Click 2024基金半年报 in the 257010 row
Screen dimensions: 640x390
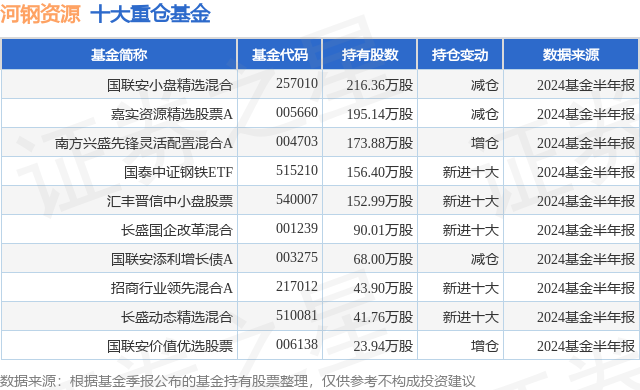click(586, 85)
